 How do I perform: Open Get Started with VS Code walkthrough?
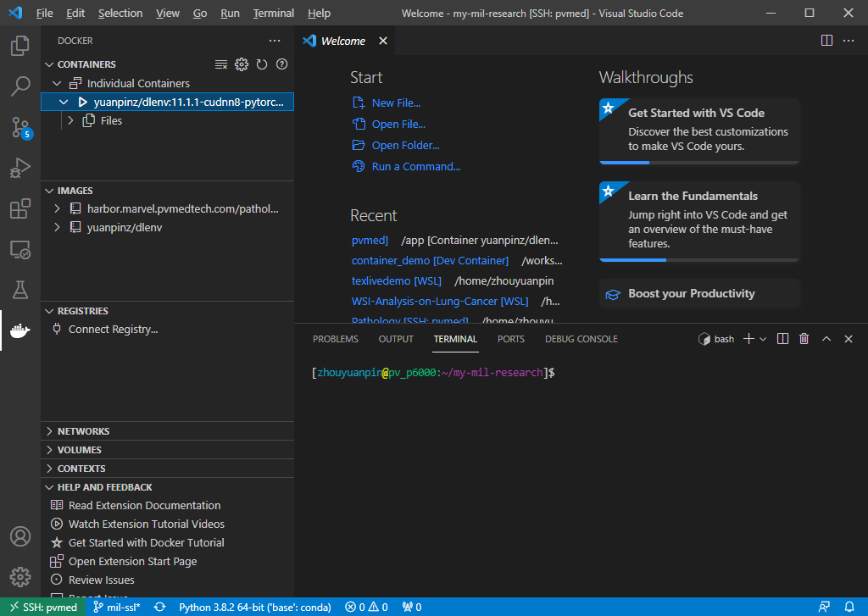(699, 131)
